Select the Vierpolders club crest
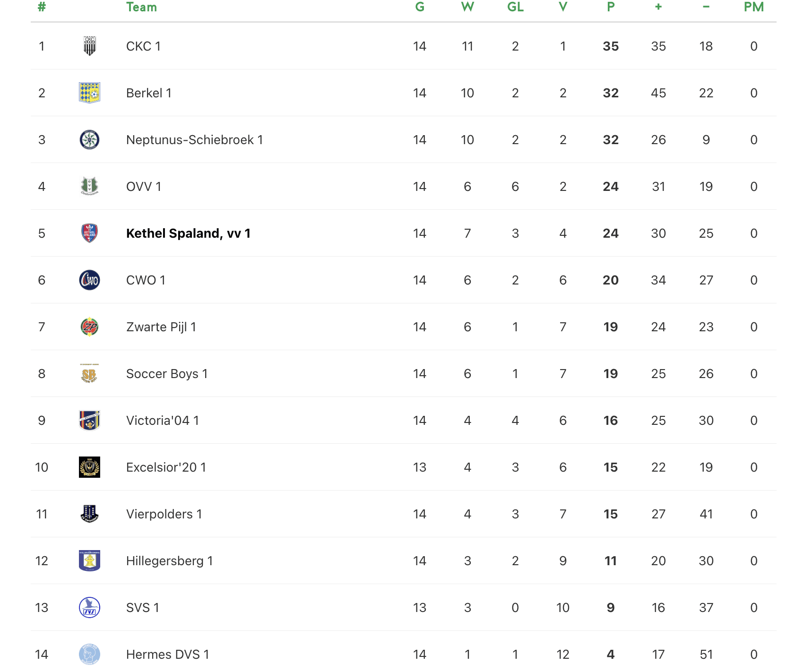 89,514
